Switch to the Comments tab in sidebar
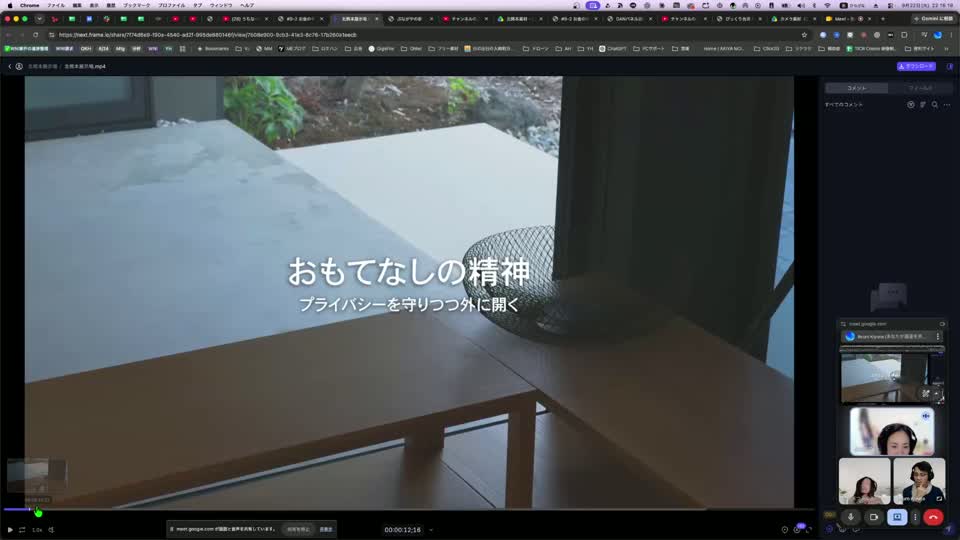 (x=857, y=88)
